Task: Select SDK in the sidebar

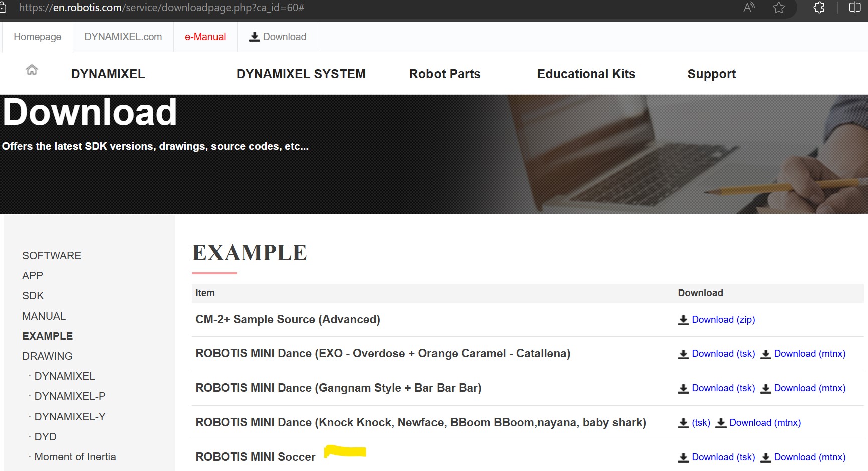Action: [33, 296]
